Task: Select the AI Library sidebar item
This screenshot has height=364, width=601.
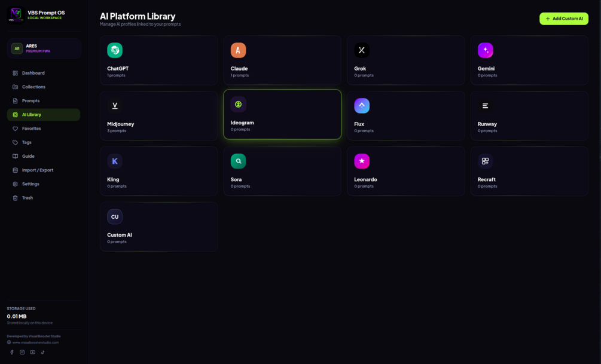Action: tap(43, 115)
